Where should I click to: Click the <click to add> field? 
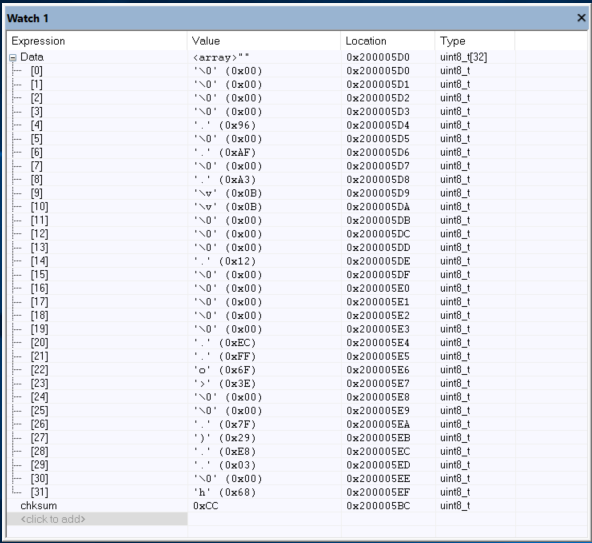click(x=97, y=519)
